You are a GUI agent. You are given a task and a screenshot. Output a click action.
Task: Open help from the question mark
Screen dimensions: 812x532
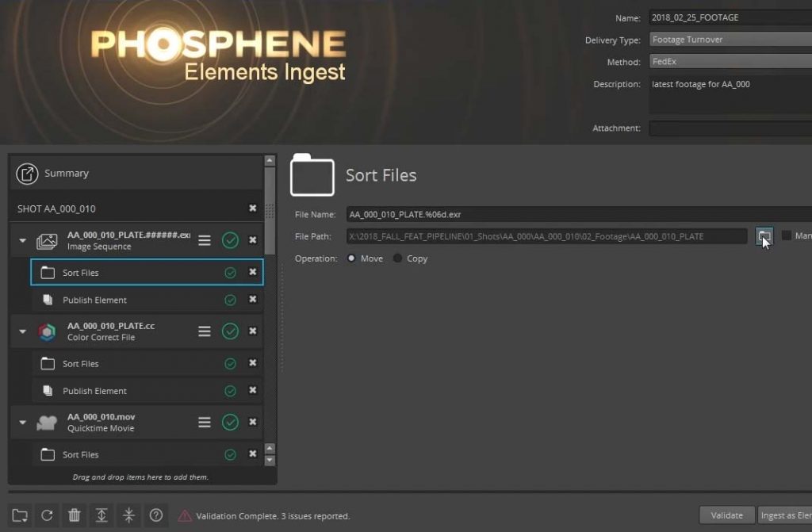click(156, 515)
